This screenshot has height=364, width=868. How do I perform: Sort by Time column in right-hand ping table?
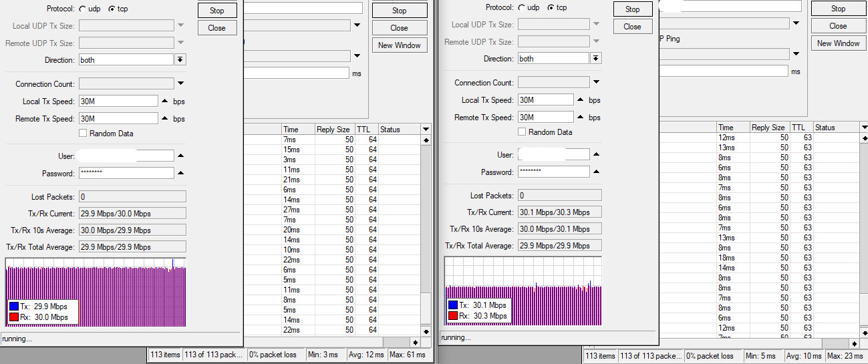733,127
